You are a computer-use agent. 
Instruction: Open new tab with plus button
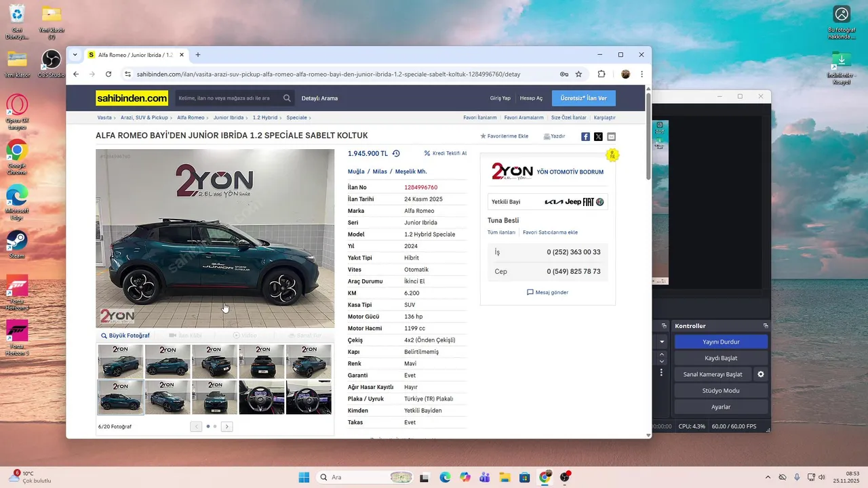198,55
